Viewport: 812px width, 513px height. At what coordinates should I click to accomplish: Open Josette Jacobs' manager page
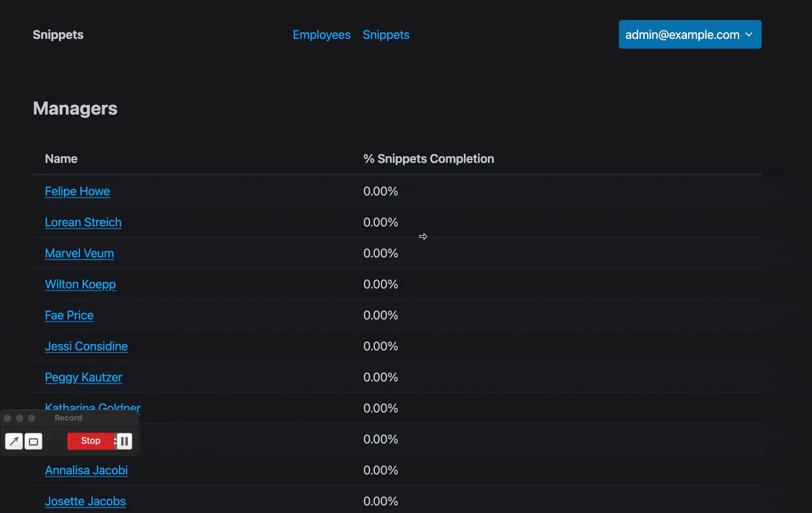click(85, 501)
